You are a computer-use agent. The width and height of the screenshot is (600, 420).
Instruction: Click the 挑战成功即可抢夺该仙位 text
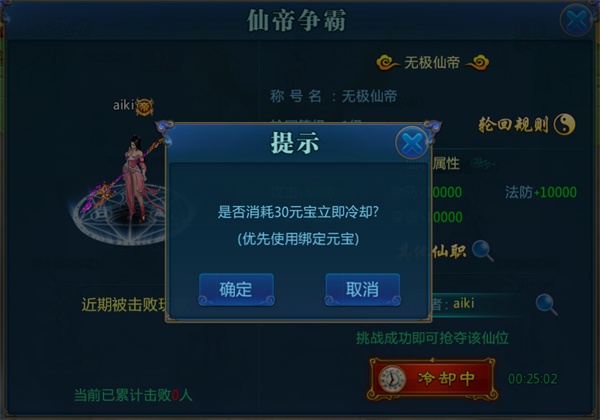(432, 338)
